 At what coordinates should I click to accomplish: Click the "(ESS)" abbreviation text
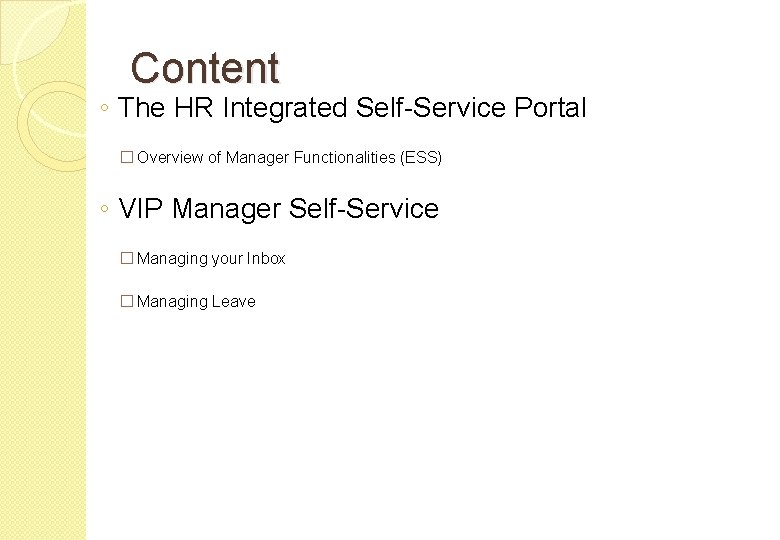[x=421, y=157]
